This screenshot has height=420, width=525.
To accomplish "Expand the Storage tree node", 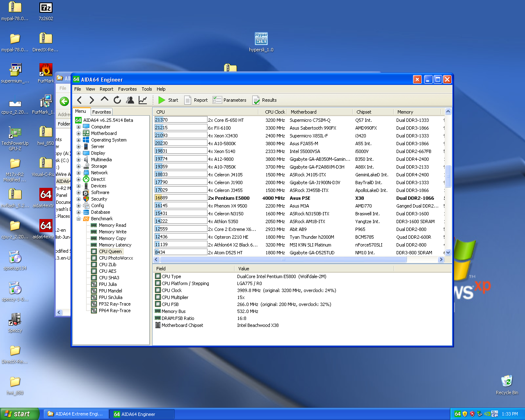I will pyautogui.click(x=78, y=166).
